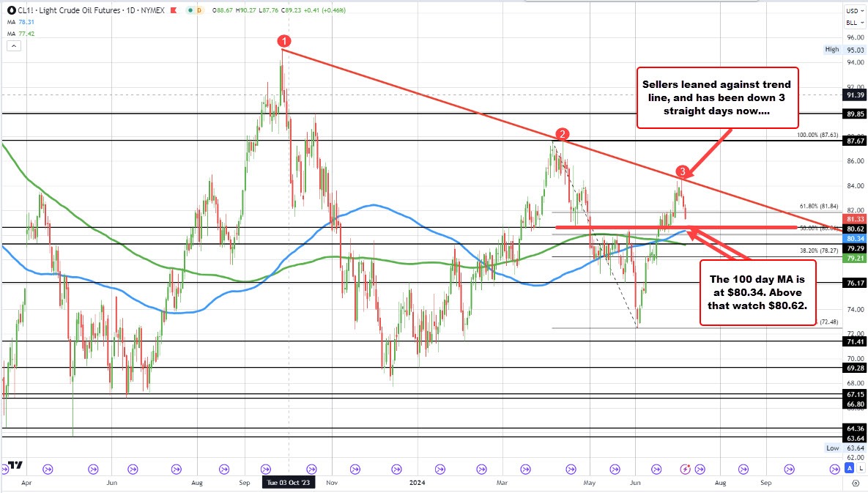Select the MA 77.42 indicator legend
Viewport: 868px width, 493px height.
[21, 34]
